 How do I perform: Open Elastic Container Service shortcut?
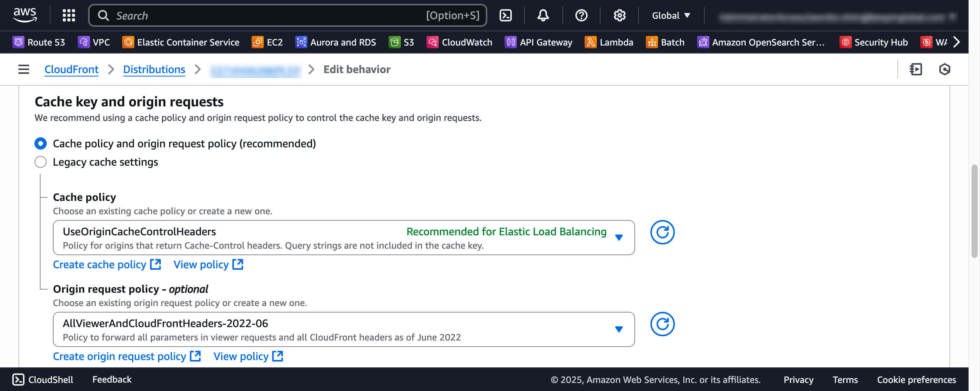[181, 42]
